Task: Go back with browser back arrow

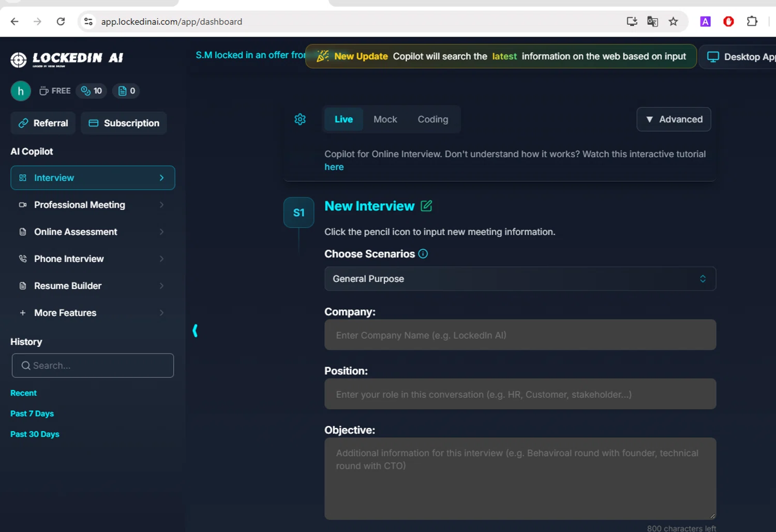Action: [14, 21]
